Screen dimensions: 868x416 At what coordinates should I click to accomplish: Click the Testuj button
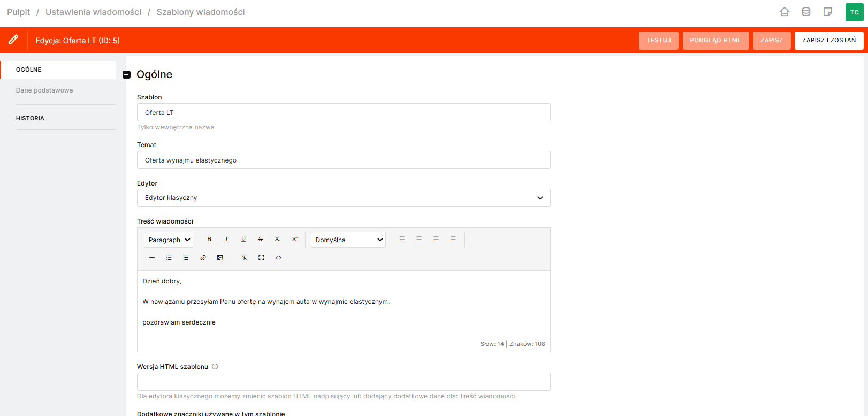pyautogui.click(x=658, y=41)
